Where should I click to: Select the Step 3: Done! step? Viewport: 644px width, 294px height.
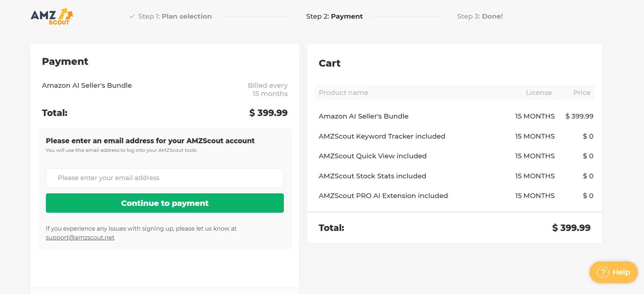coord(480,16)
